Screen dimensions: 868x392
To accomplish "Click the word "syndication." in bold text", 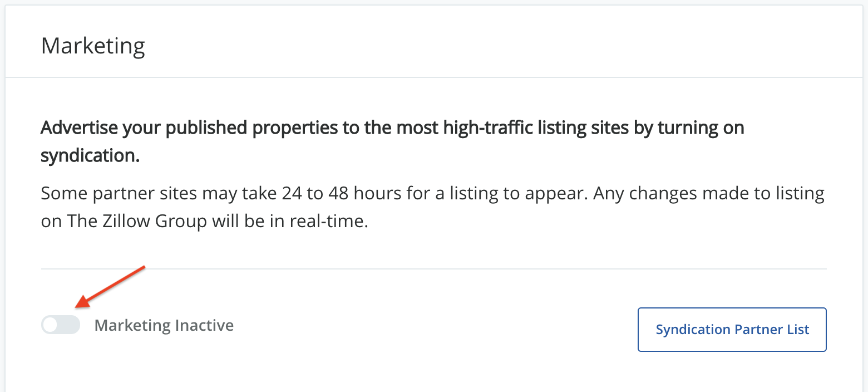I will point(90,156).
